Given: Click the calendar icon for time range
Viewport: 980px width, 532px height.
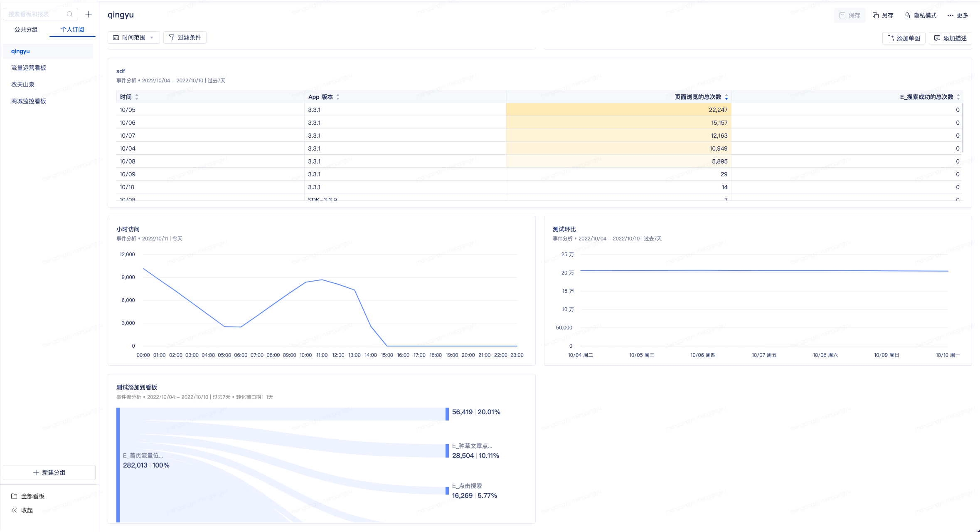Looking at the screenshot, I should [116, 37].
